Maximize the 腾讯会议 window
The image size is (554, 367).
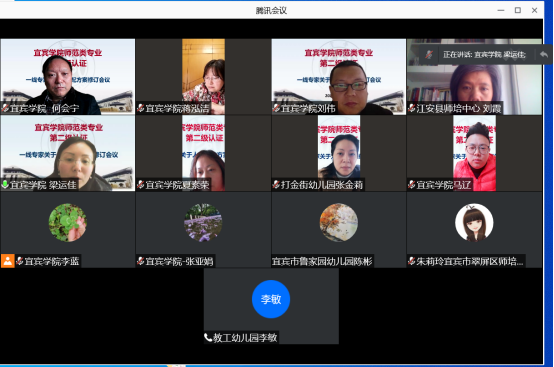click(x=518, y=10)
